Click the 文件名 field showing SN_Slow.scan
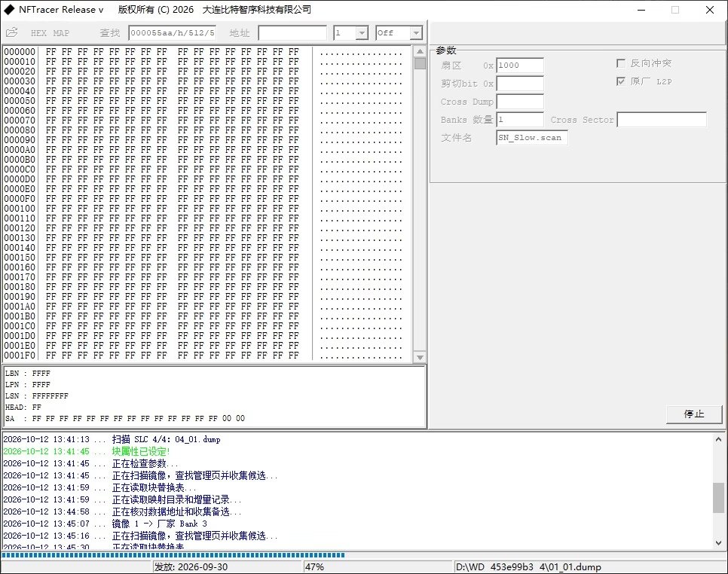Image resolution: width=728 pixels, height=574 pixels. (x=532, y=138)
